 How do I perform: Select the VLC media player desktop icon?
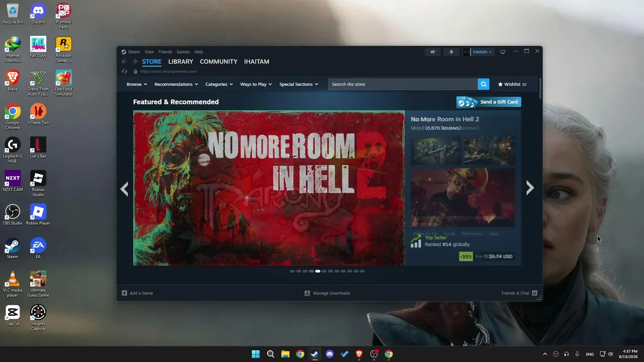[x=13, y=284]
